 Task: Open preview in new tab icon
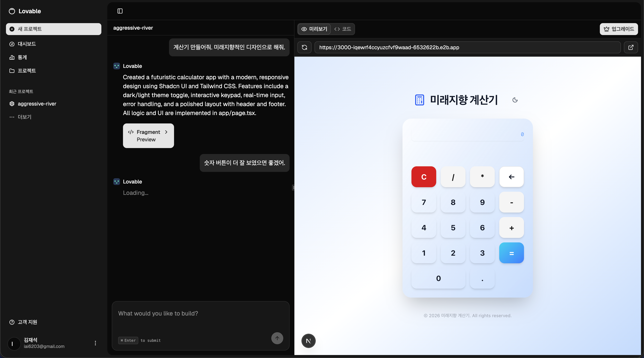[631, 47]
